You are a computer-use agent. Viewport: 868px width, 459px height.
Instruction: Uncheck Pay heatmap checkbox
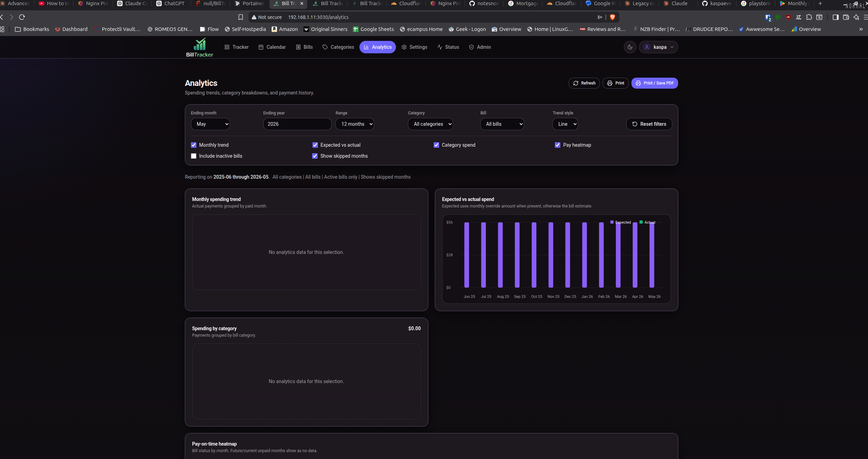coord(558,145)
